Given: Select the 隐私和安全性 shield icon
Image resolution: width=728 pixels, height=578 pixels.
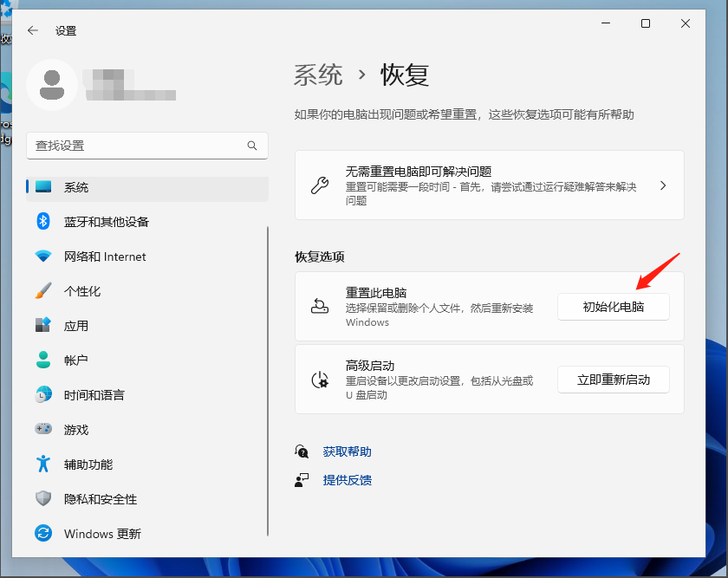Looking at the screenshot, I should click(43, 498).
